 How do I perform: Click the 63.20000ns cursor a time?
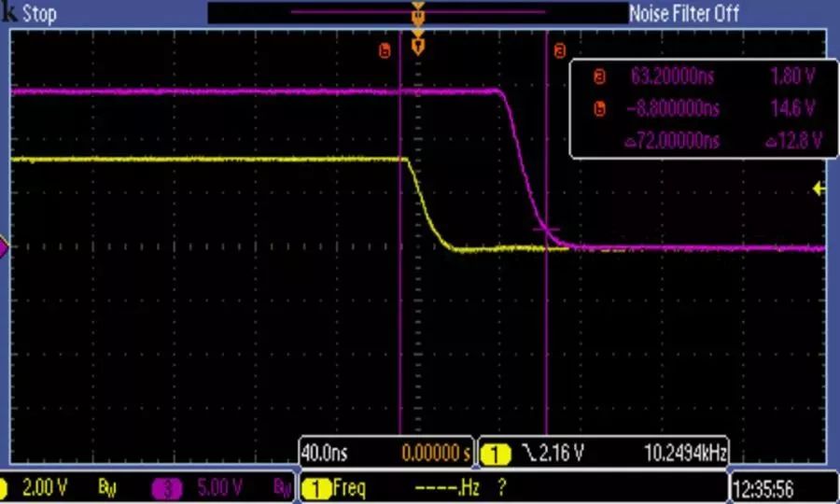coord(672,76)
